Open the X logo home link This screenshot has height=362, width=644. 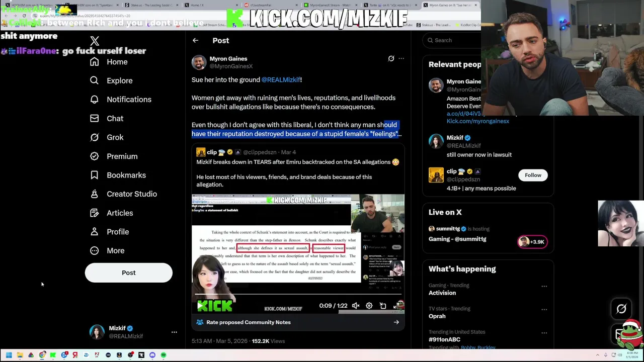(95, 41)
